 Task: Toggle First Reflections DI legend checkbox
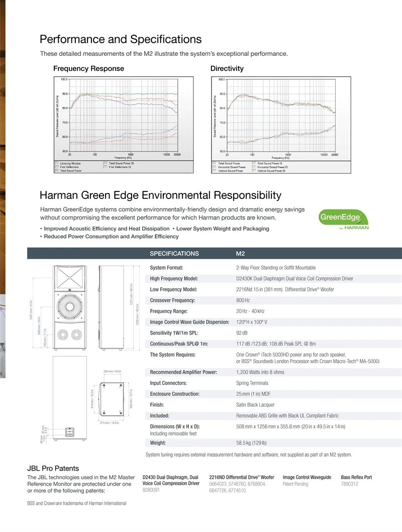click(x=106, y=167)
